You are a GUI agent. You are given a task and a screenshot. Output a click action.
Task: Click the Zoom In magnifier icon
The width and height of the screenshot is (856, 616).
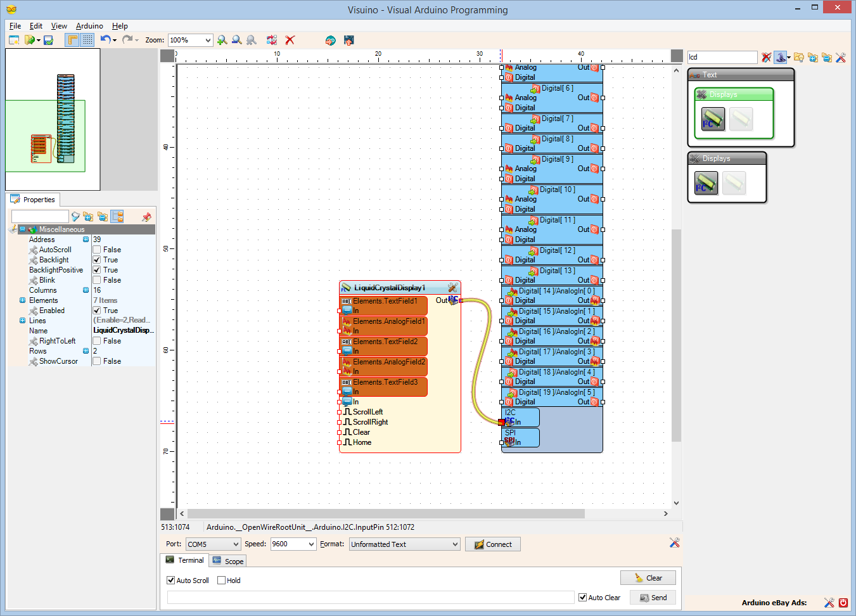[222, 40]
